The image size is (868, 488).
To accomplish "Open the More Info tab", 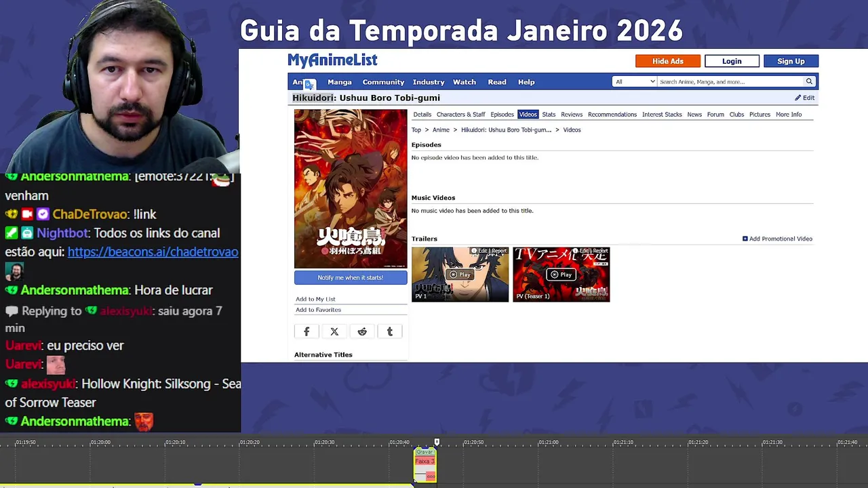I will (789, 115).
